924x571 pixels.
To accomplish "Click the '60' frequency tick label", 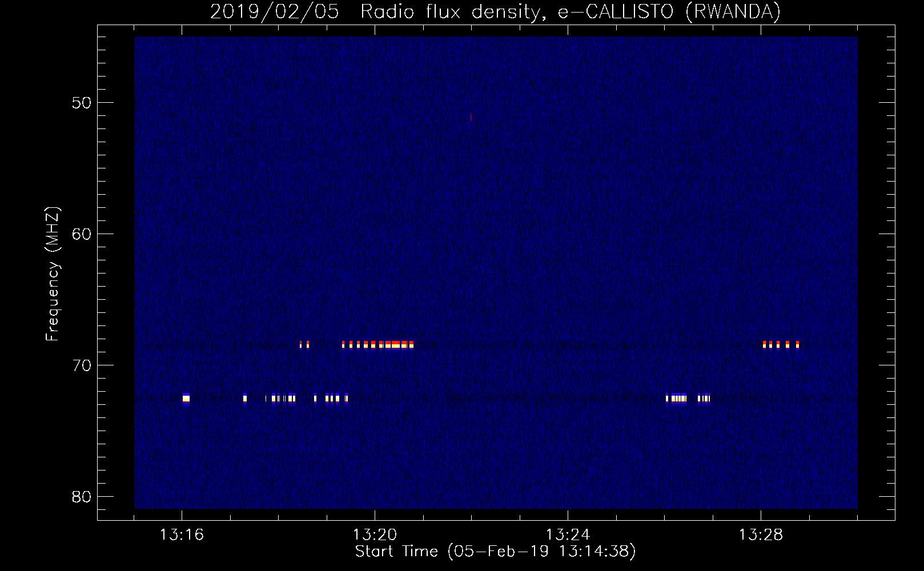I will 82,234.
